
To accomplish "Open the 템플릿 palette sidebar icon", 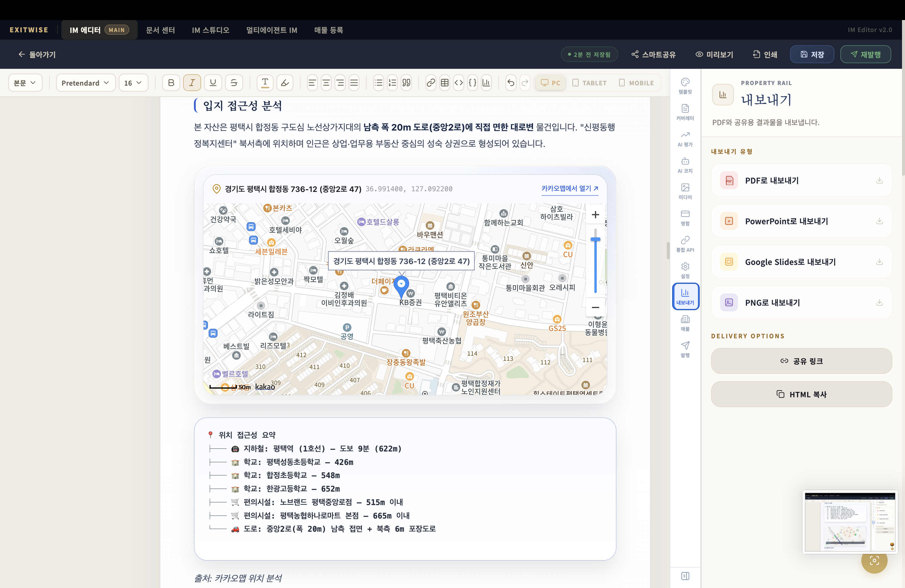I will point(685,86).
